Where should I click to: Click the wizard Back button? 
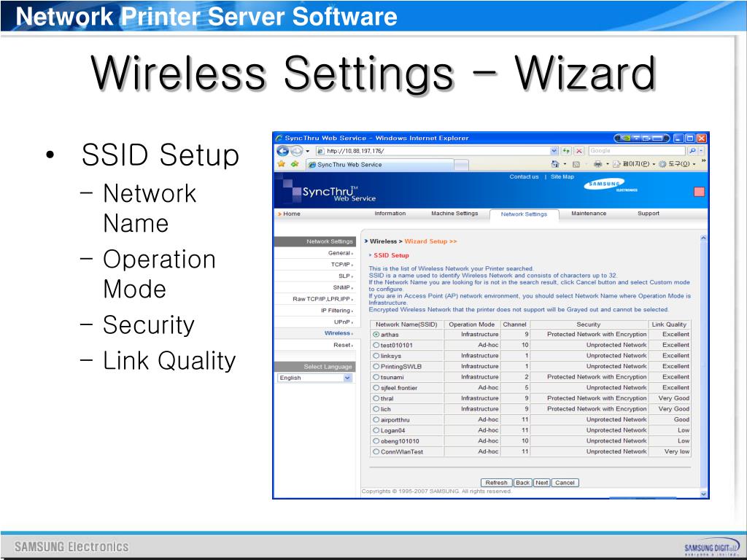pyautogui.click(x=522, y=483)
